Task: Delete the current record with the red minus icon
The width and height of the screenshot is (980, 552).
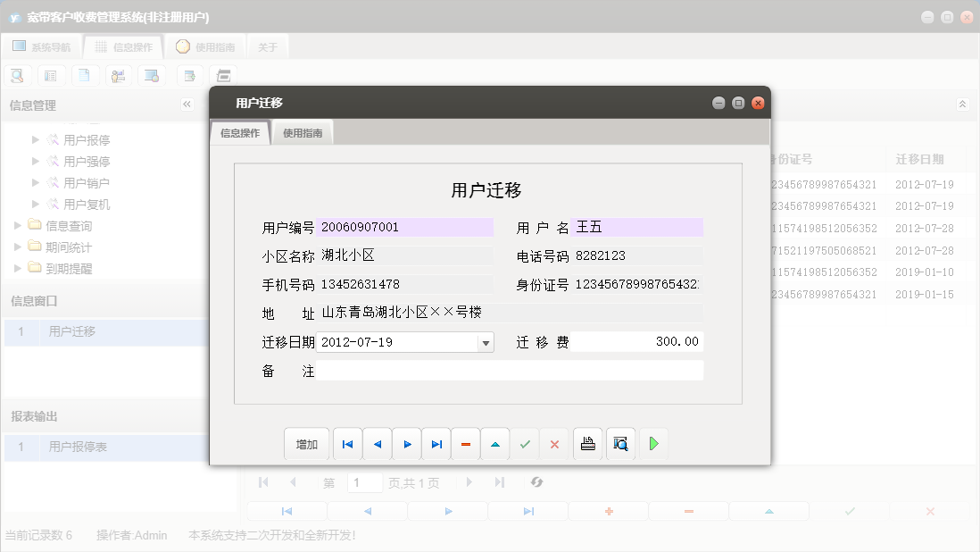Action: tap(465, 443)
